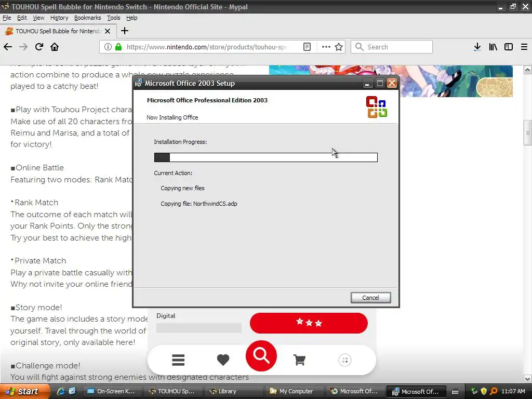Screen dimensions: 532x399
Task: Open the History menu
Action: point(59,18)
